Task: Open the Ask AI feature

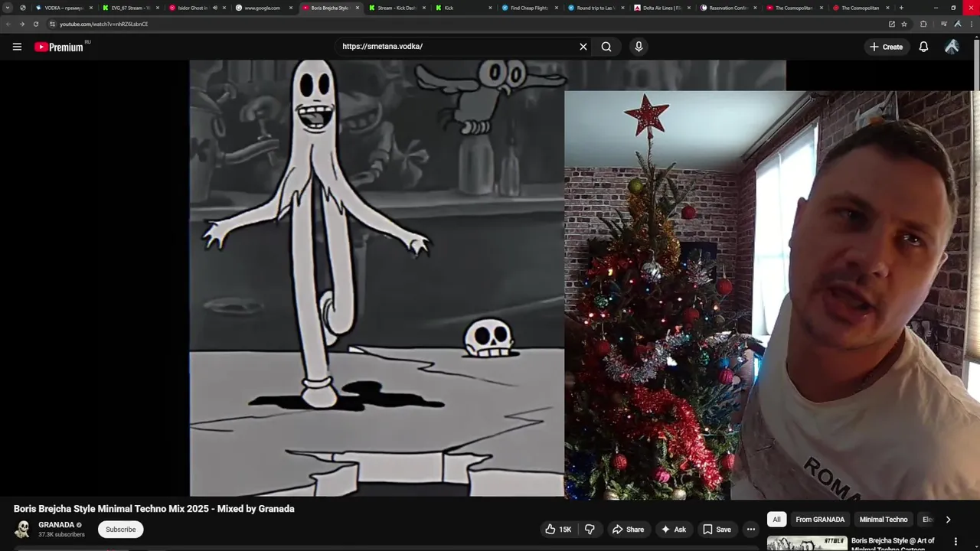Action: coord(674,530)
